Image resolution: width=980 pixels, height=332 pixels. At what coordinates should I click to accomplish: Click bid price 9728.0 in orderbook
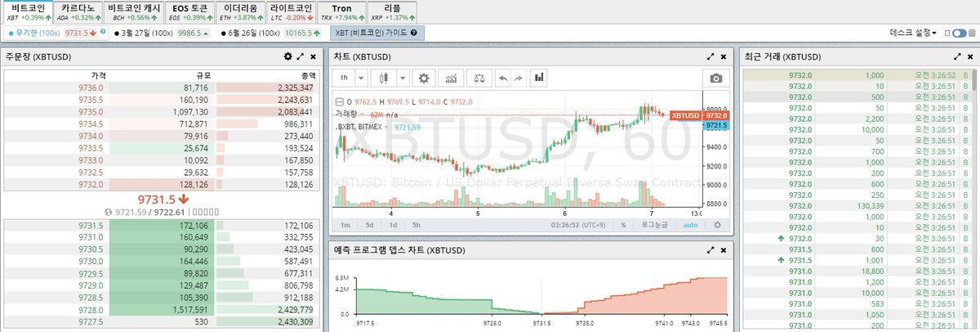(x=91, y=311)
